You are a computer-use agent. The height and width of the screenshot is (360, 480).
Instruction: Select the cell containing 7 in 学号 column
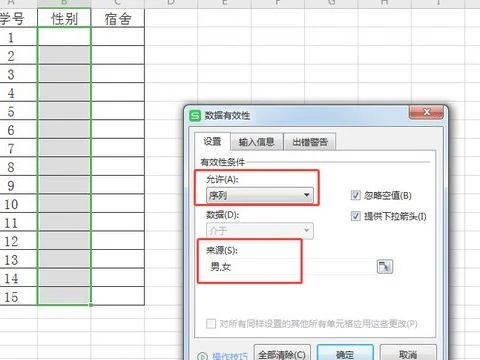coord(18,148)
